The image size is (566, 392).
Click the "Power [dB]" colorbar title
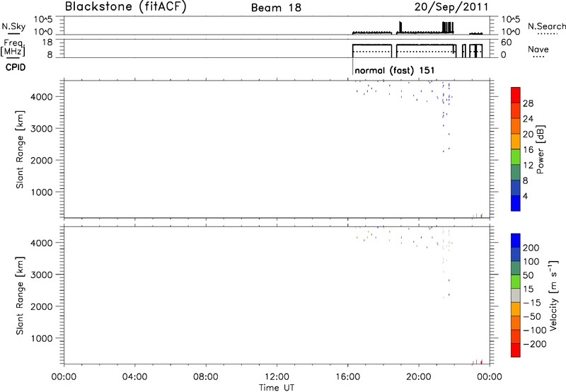[x=540, y=149]
